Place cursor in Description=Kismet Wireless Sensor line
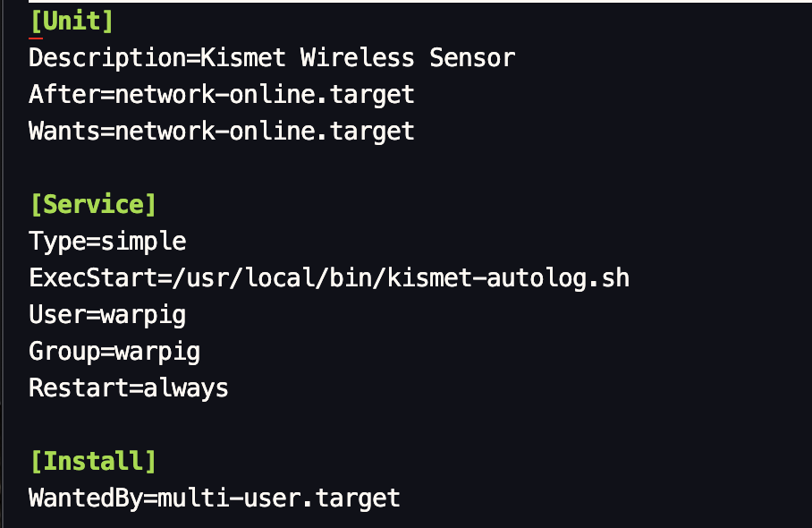 click(x=272, y=57)
